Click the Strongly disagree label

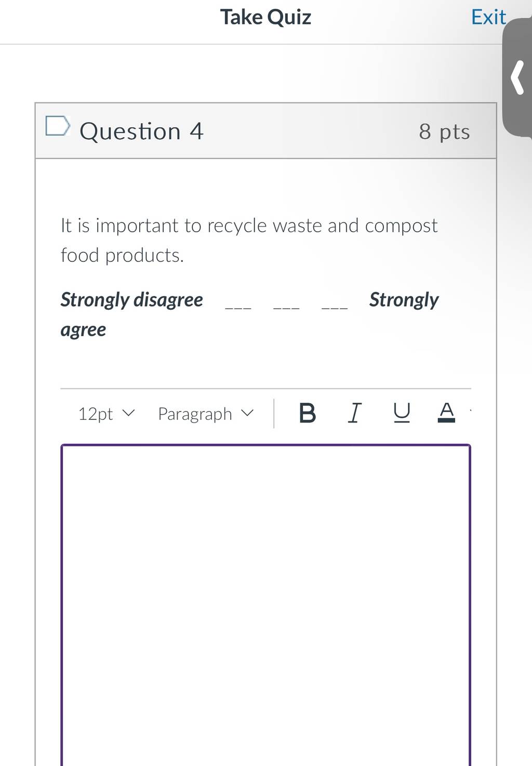[131, 300]
